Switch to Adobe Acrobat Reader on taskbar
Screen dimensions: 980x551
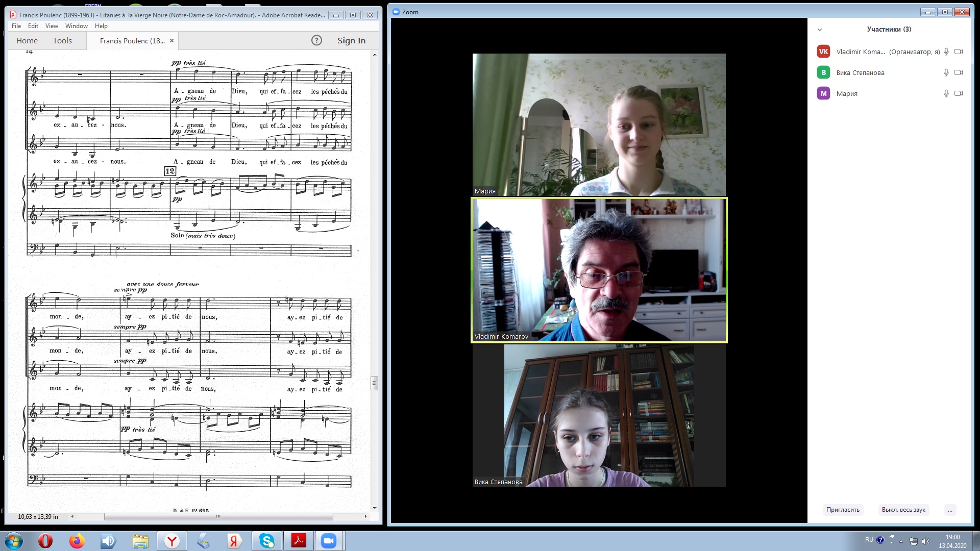299,541
